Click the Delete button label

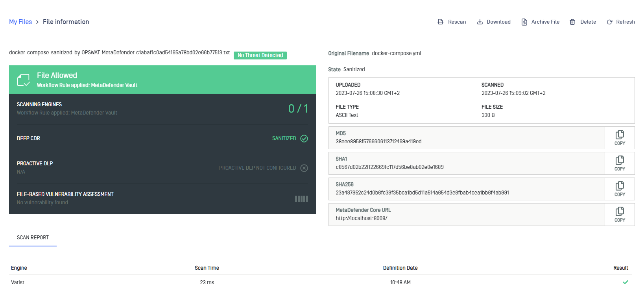click(x=588, y=22)
